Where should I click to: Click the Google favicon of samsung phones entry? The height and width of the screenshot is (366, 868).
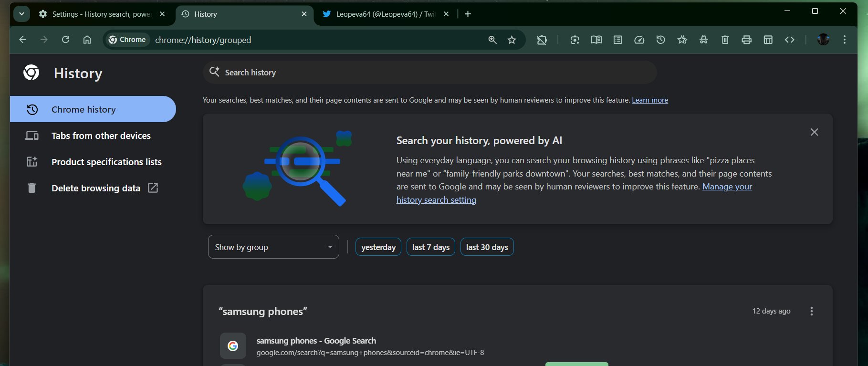click(233, 345)
